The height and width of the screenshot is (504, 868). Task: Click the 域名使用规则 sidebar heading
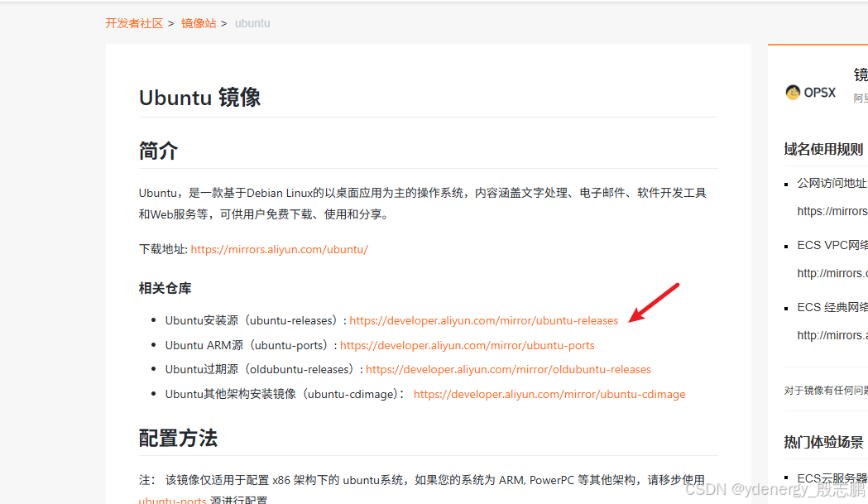(823, 149)
